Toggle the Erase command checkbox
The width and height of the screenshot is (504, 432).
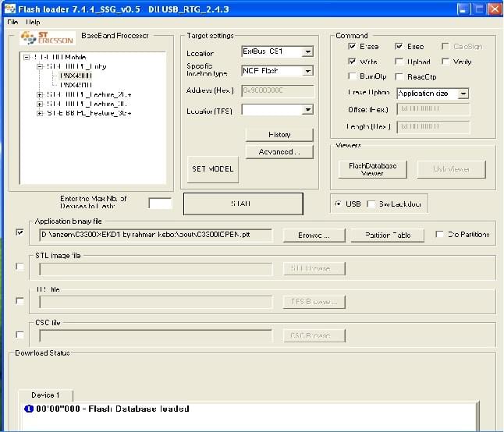pos(352,46)
